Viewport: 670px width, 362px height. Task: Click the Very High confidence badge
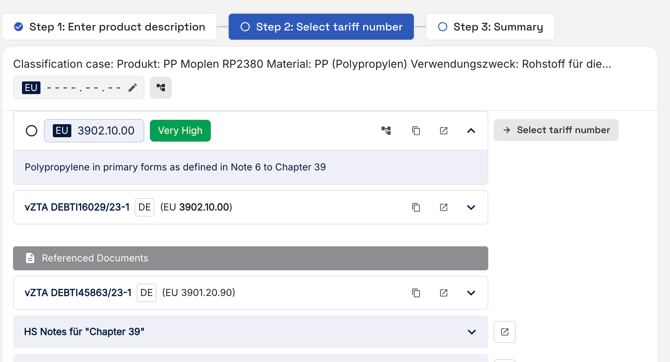click(180, 130)
